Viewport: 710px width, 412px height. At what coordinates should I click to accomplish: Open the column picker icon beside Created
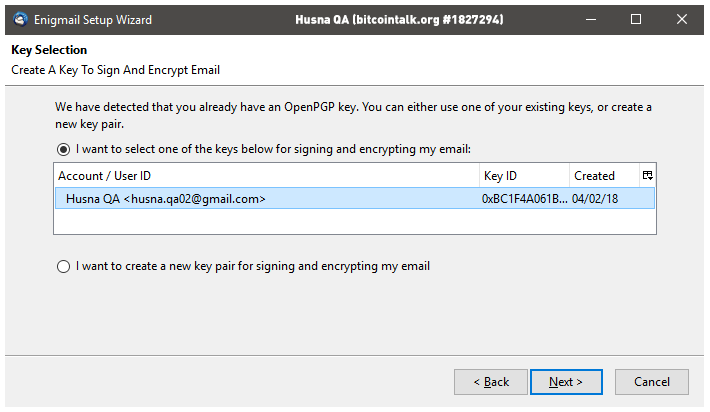648,176
